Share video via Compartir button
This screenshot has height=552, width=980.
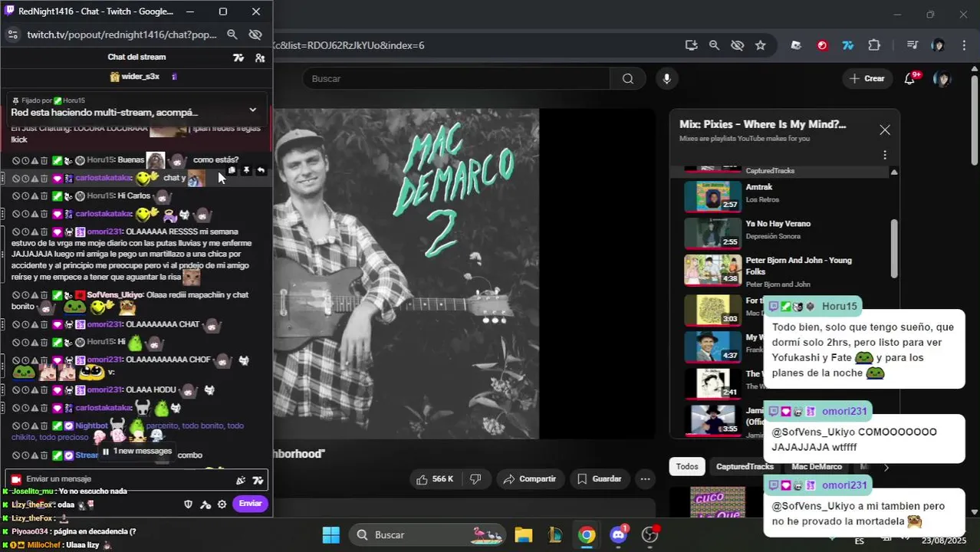pos(529,479)
